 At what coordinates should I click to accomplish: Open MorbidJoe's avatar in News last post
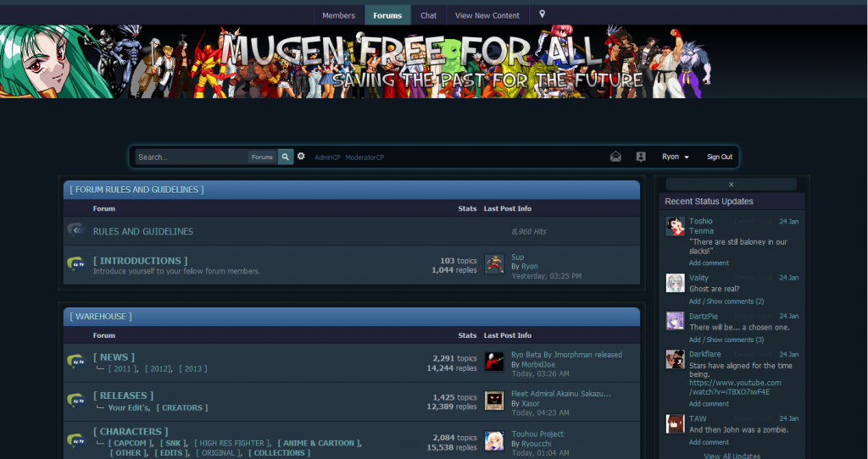494,362
